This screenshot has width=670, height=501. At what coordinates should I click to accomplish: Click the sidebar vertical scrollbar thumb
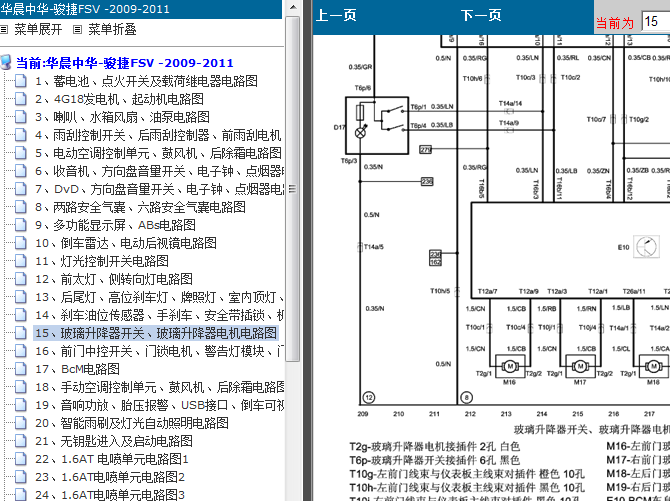pyautogui.click(x=293, y=189)
